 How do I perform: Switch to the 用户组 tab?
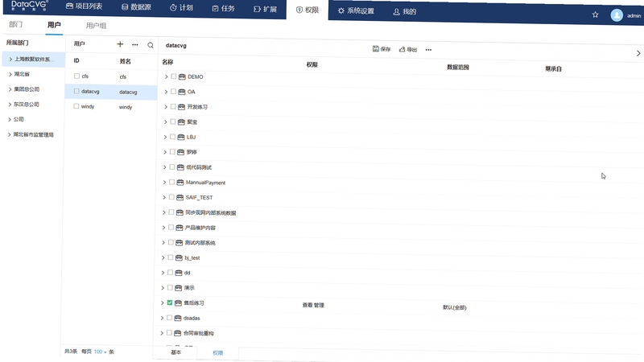click(96, 26)
